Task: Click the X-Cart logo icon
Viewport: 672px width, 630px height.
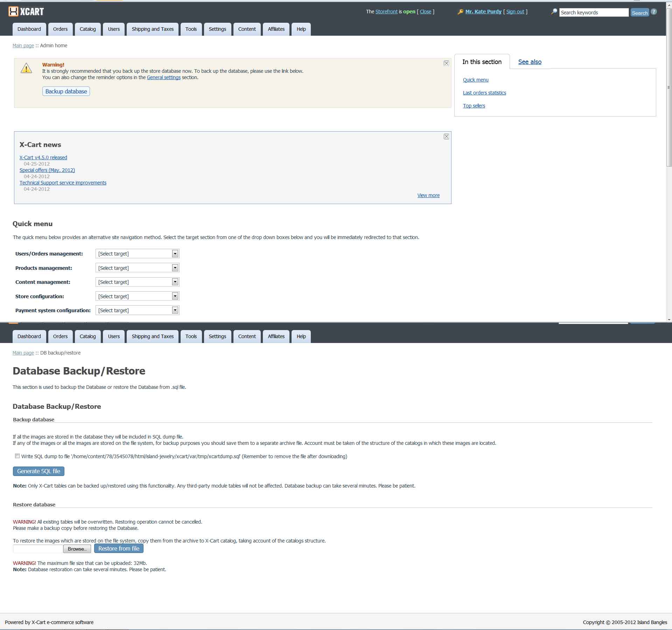Action: (13, 12)
